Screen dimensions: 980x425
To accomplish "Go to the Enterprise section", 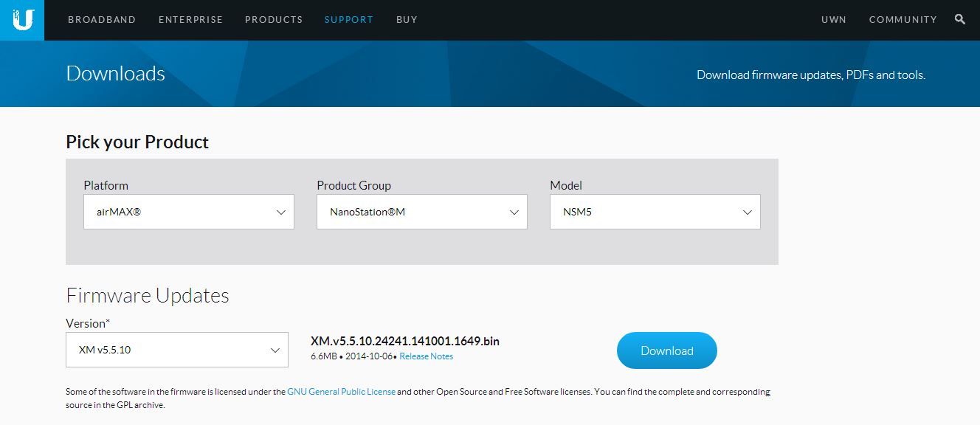I will pyautogui.click(x=190, y=20).
